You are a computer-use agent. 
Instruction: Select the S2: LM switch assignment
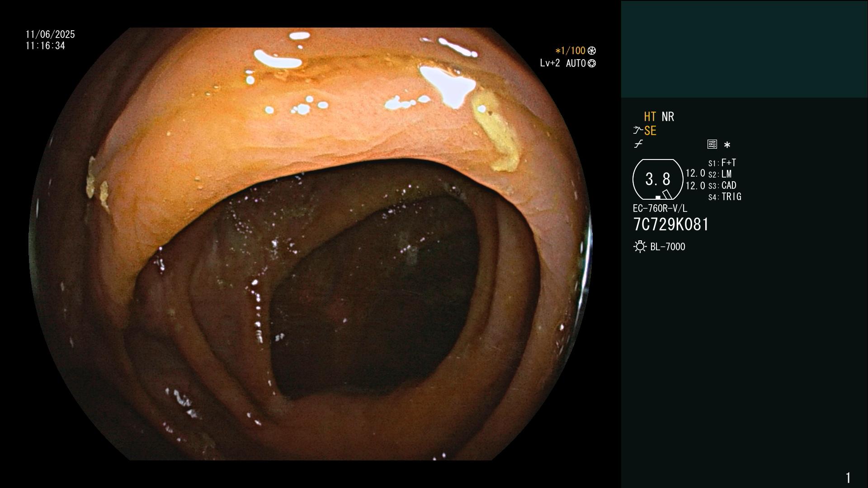pyautogui.click(x=720, y=174)
